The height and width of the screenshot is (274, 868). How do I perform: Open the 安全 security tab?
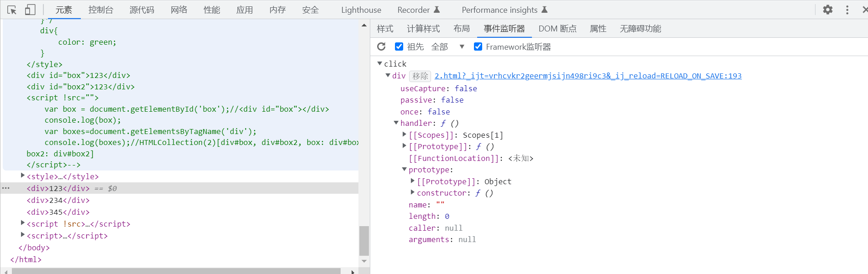310,10
